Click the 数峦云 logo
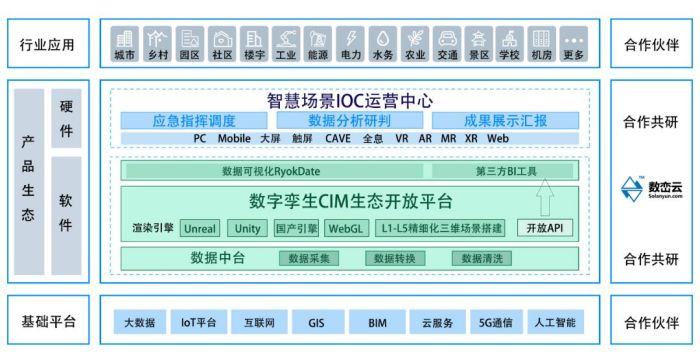 tap(652, 188)
